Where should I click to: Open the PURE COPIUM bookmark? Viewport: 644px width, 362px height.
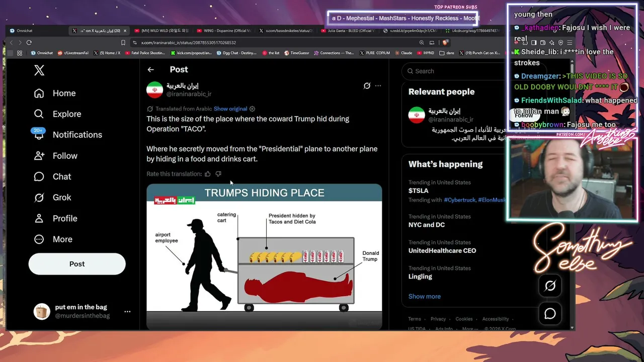[374, 53]
